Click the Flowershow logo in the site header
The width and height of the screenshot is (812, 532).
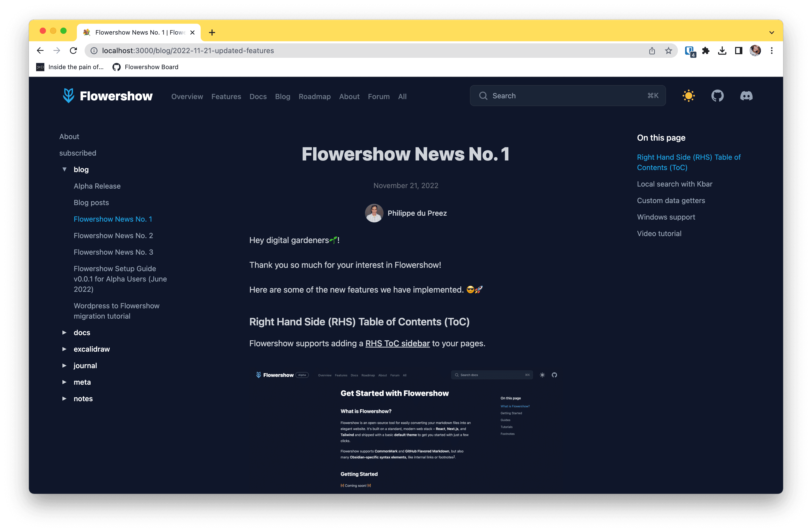(108, 96)
